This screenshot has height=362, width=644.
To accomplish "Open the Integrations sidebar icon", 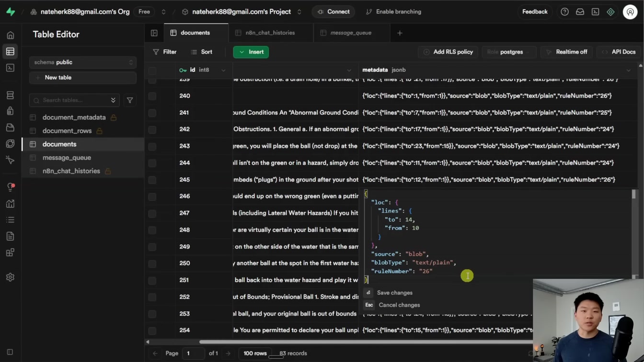I will [x=10, y=252].
